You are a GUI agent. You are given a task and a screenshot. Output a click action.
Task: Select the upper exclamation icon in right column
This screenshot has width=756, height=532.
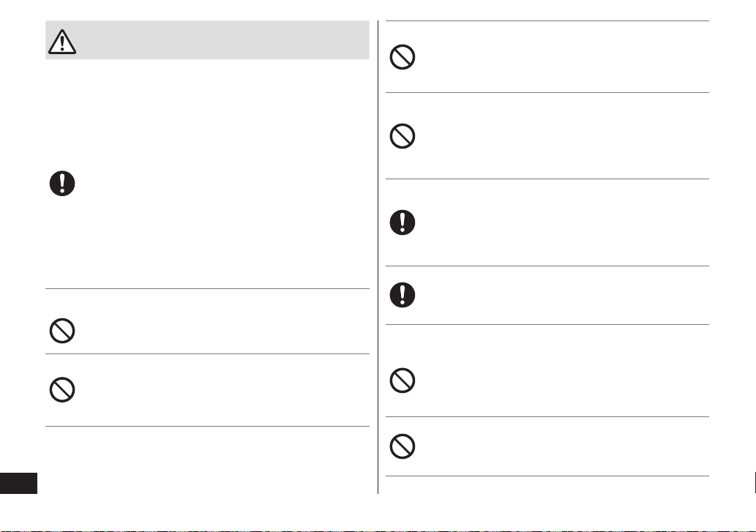click(402, 222)
